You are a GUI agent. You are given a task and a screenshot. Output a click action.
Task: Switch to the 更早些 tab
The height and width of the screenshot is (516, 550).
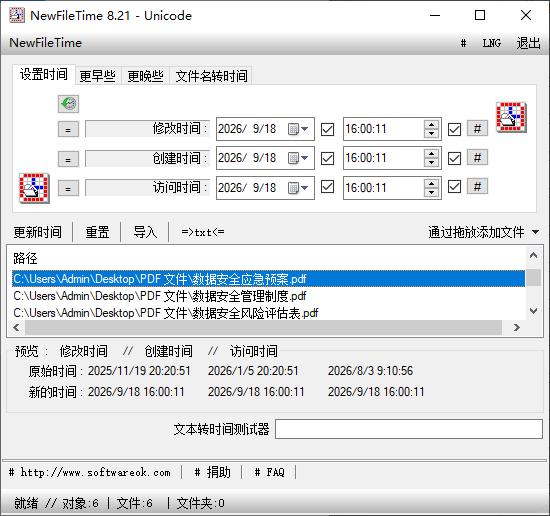(98, 76)
